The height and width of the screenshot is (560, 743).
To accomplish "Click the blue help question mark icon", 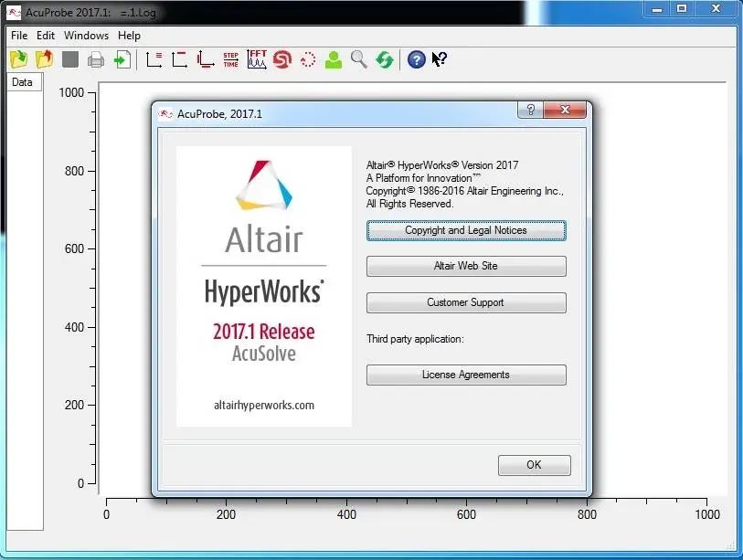I will pyautogui.click(x=416, y=59).
